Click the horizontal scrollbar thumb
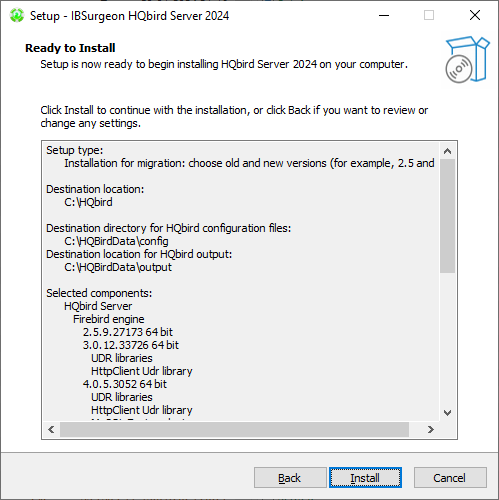499x500 pixels. coord(234,429)
